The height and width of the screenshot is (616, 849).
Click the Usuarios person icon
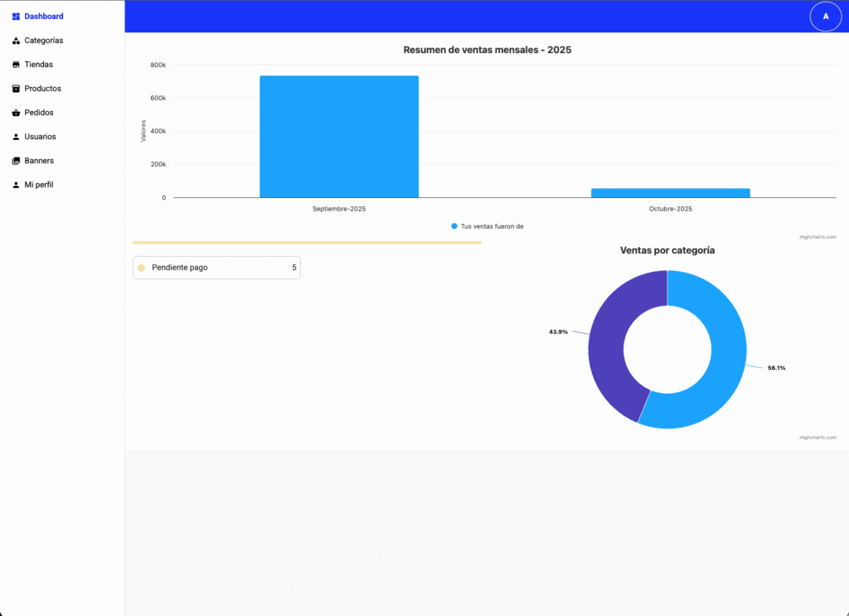coord(16,137)
